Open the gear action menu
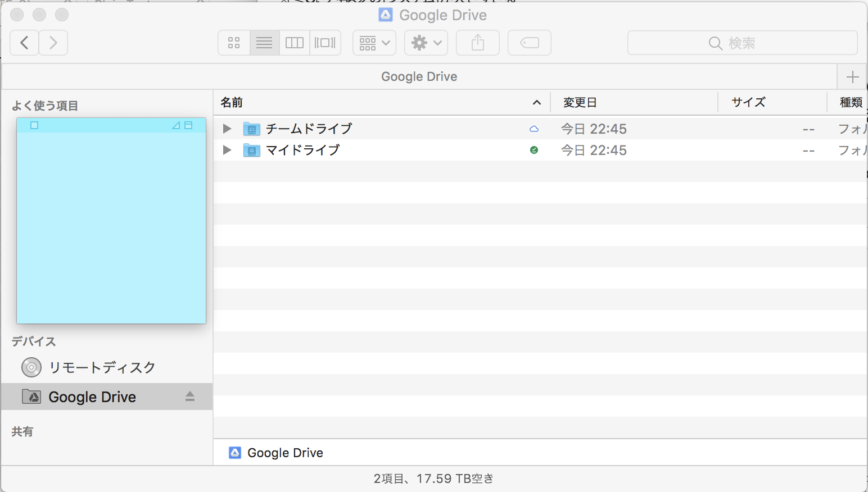This screenshot has height=492, width=868. (426, 43)
